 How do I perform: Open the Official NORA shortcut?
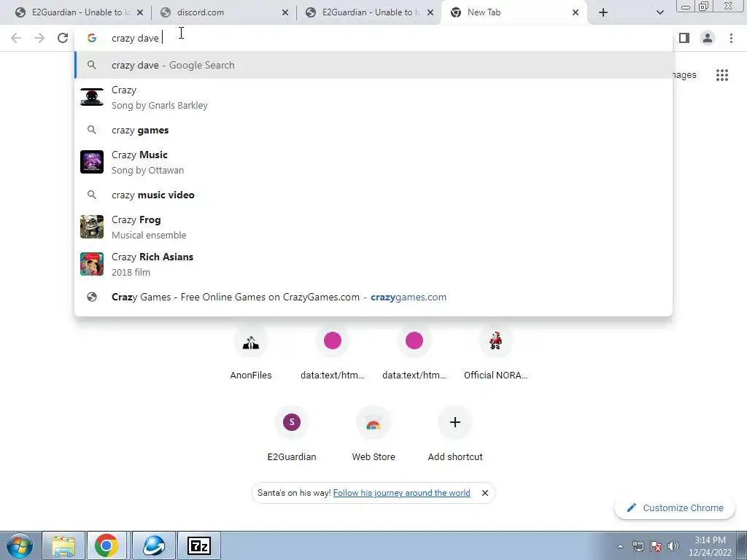click(x=495, y=353)
